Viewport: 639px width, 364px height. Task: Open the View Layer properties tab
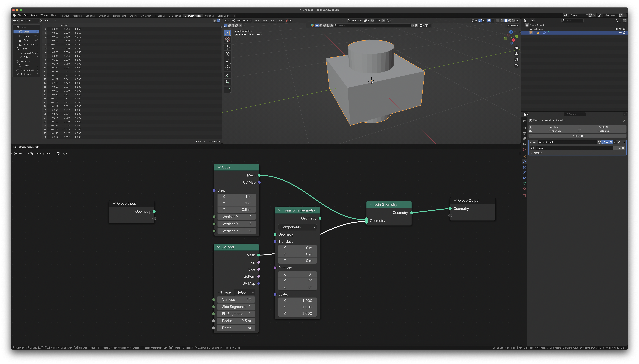524,139
